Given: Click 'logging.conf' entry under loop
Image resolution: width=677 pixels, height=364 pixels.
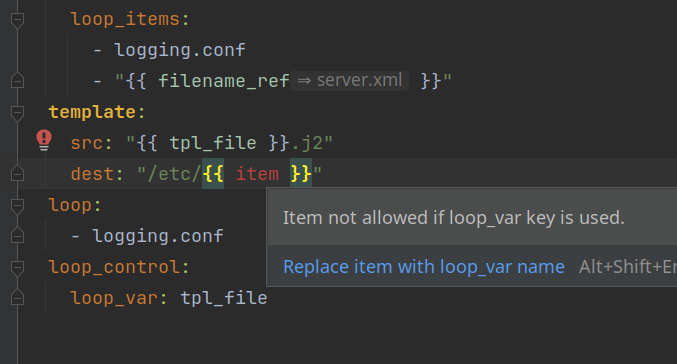Looking at the screenshot, I should [x=158, y=236].
